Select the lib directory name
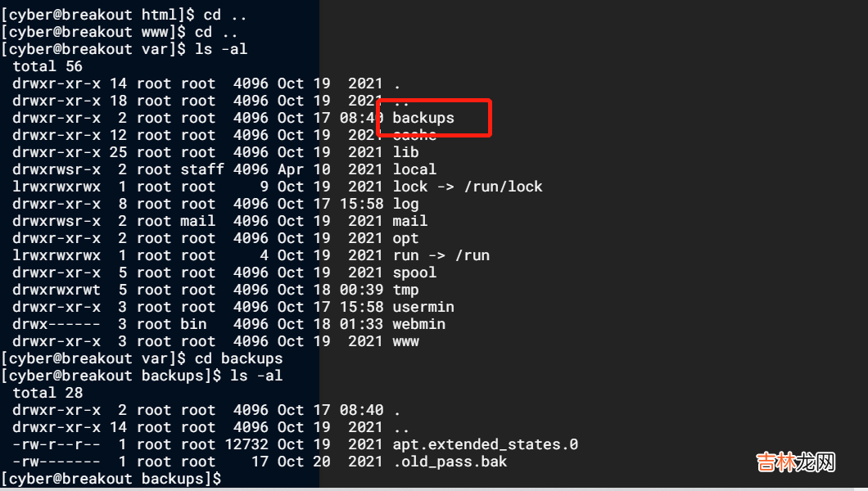This screenshot has width=868, height=491. 405,152
